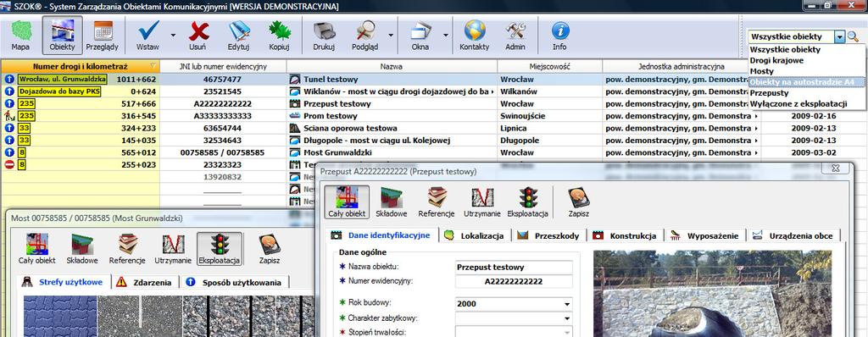Sort by Numer drogi i kilometraż column

[81, 66]
